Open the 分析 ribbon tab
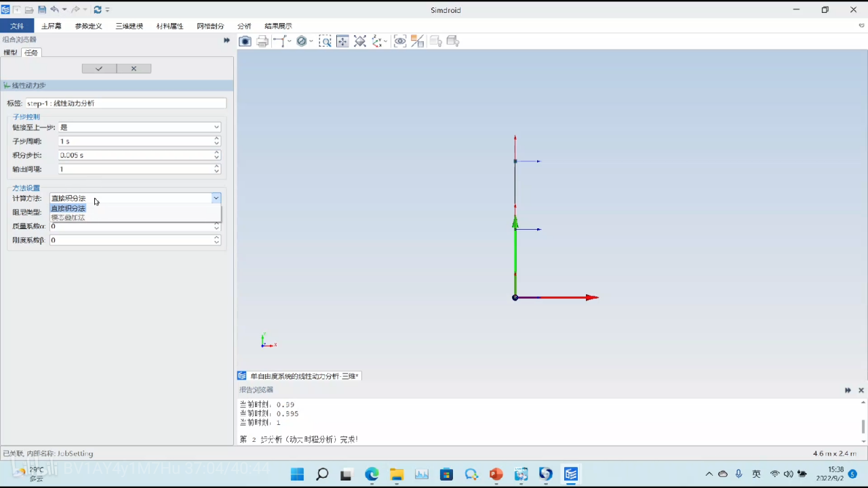 pyautogui.click(x=244, y=26)
